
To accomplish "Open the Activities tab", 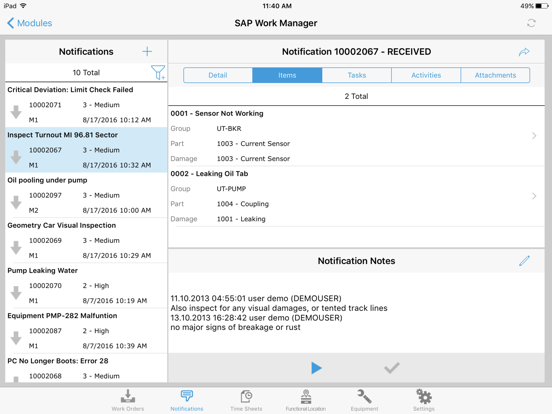I will tap(426, 75).
